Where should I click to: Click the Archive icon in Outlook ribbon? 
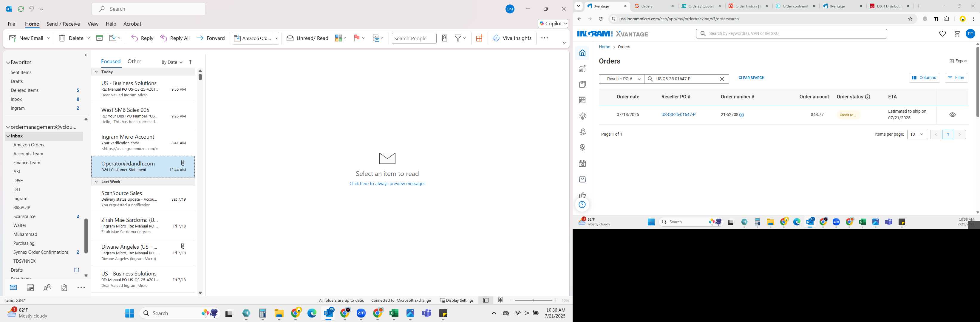pos(99,38)
